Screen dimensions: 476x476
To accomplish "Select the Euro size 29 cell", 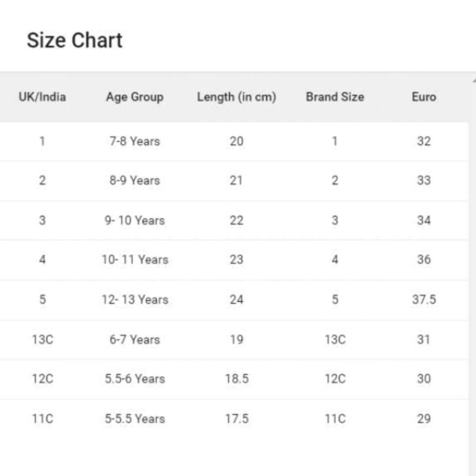I will coord(424,419).
